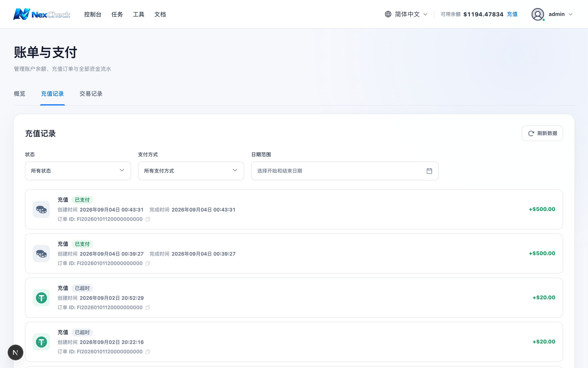Click the 已支付 badge on 00:43:31 recharge
The height and width of the screenshot is (368, 588).
[82, 200]
